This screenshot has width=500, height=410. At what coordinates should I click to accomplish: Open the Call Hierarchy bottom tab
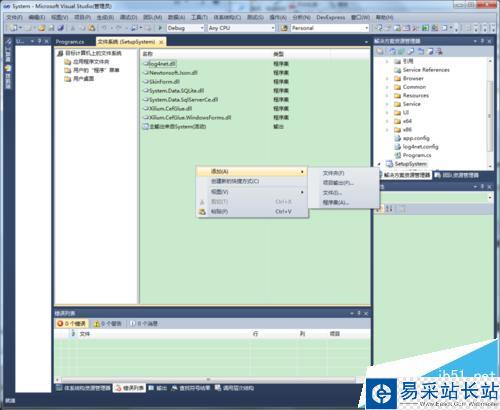234,388
